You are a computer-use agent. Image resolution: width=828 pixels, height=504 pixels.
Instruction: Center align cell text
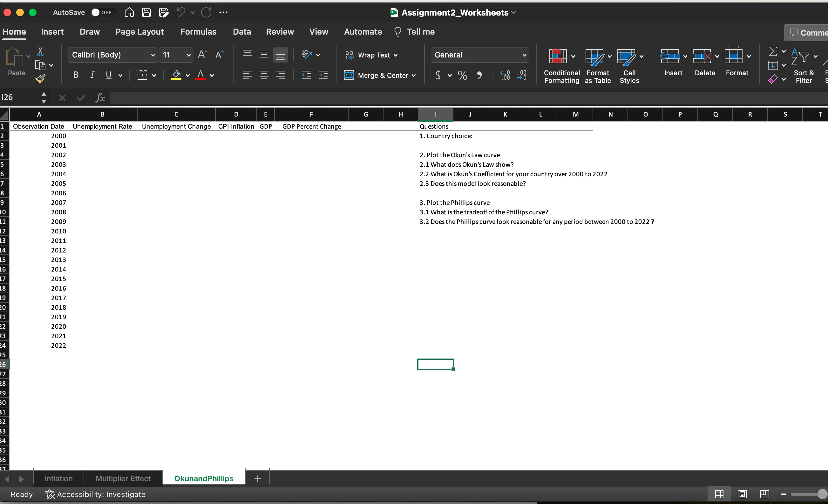[264, 75]
